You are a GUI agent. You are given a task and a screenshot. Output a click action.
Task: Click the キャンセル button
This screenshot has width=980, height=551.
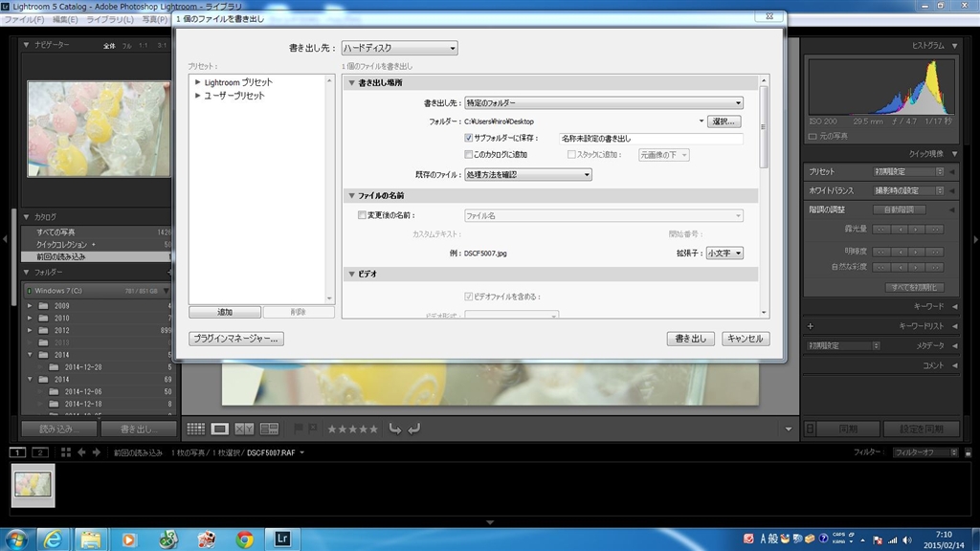pyautogui.click(x=745, y=339)
